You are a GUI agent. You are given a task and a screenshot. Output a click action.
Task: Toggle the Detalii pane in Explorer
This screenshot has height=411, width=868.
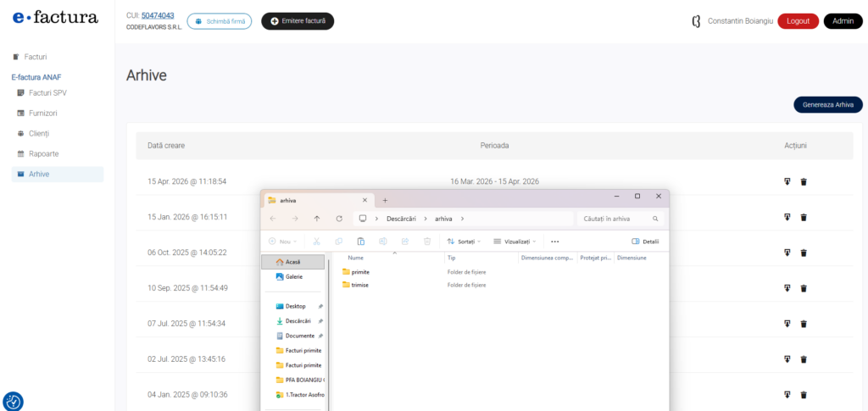645,242
